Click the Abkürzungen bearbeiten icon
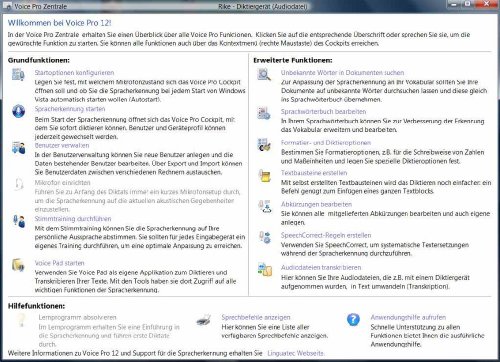500x362 pixels. [x=265, y=206]
